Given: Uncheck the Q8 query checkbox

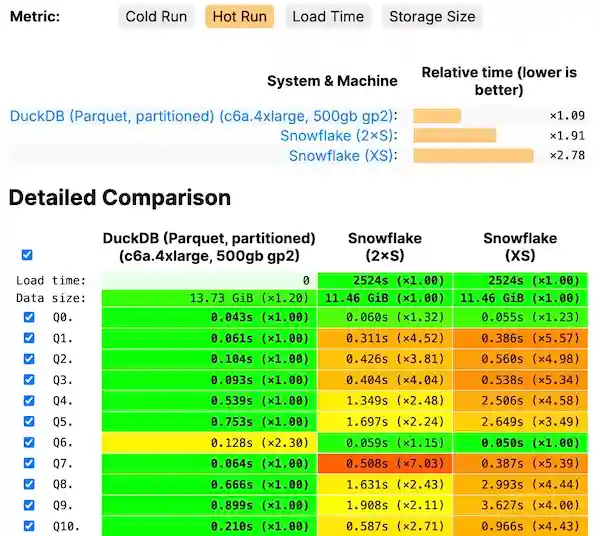Looking at the screenshot, I should pos(29,484).
